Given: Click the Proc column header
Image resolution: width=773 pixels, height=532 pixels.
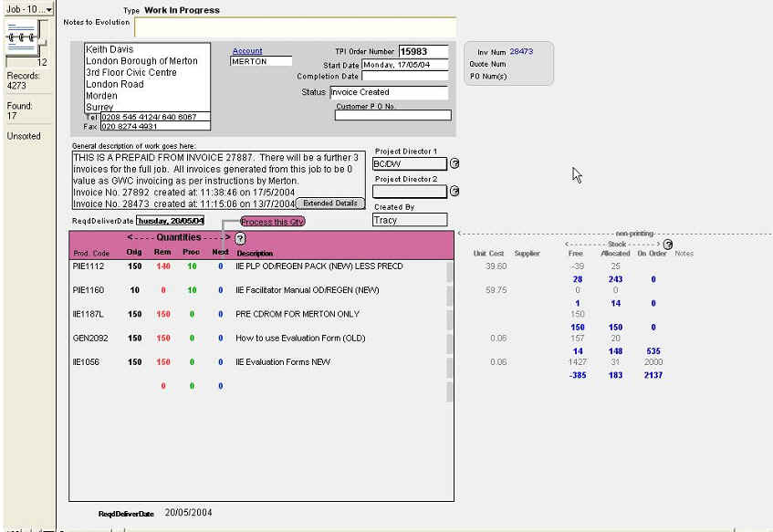Looking at the screenshot, I should click(192, 252).
